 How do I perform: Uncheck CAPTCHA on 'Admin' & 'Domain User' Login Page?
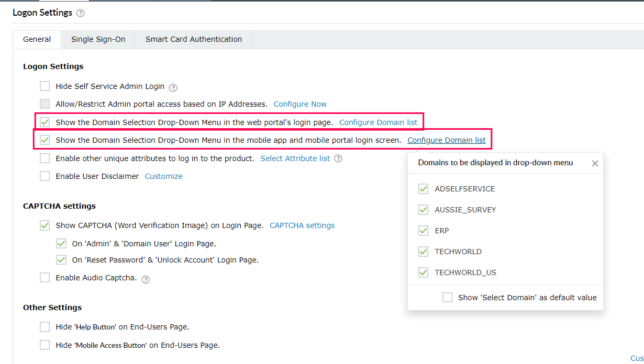point(61,244)
